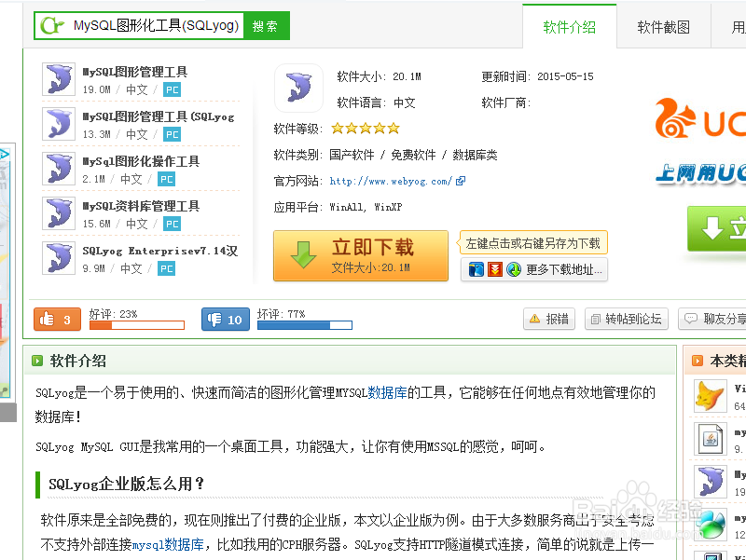Click the orange 本类 section header icon

[x=697, y=361]
